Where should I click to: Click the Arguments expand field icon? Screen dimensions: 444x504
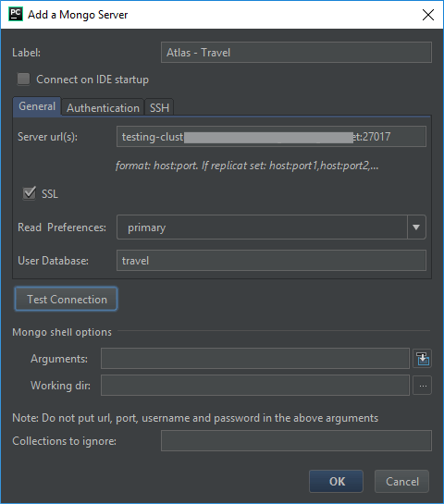[422, 359]
